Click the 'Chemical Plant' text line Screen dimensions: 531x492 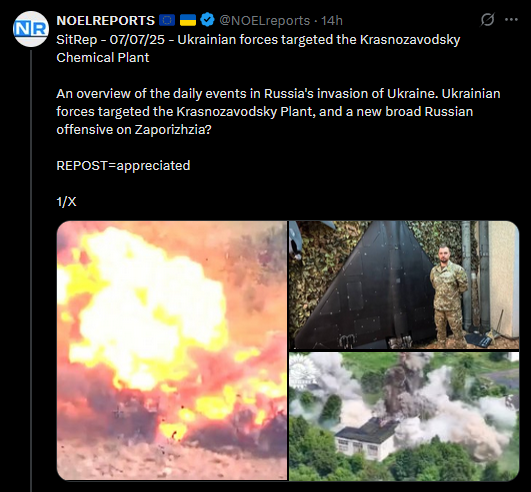point(103,58)
